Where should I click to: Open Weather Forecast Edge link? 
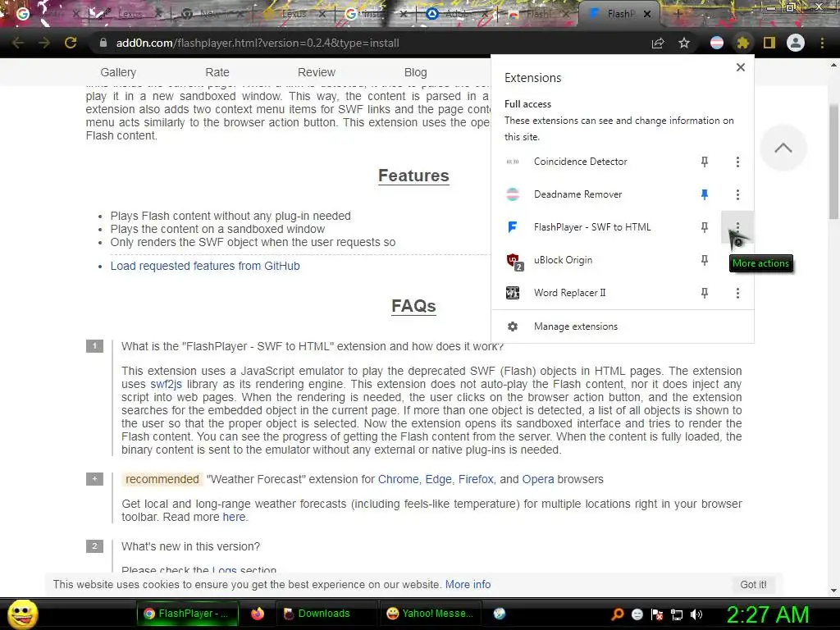pos(439,479)
